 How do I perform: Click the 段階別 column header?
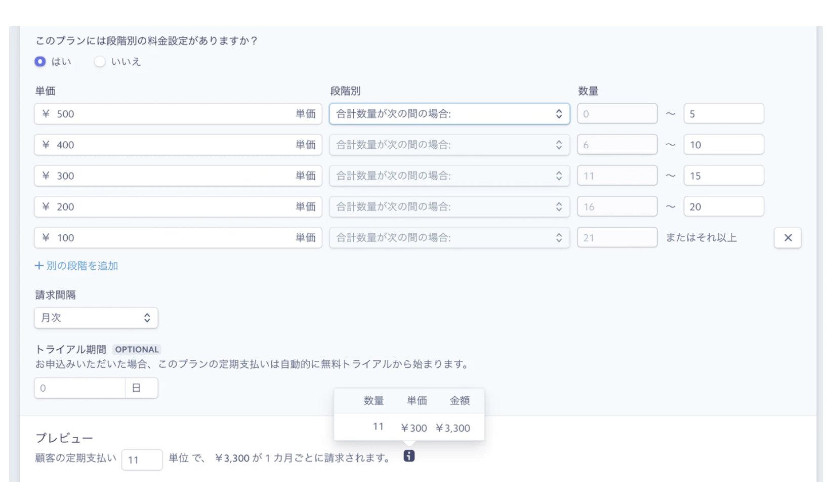pos(345,91)
